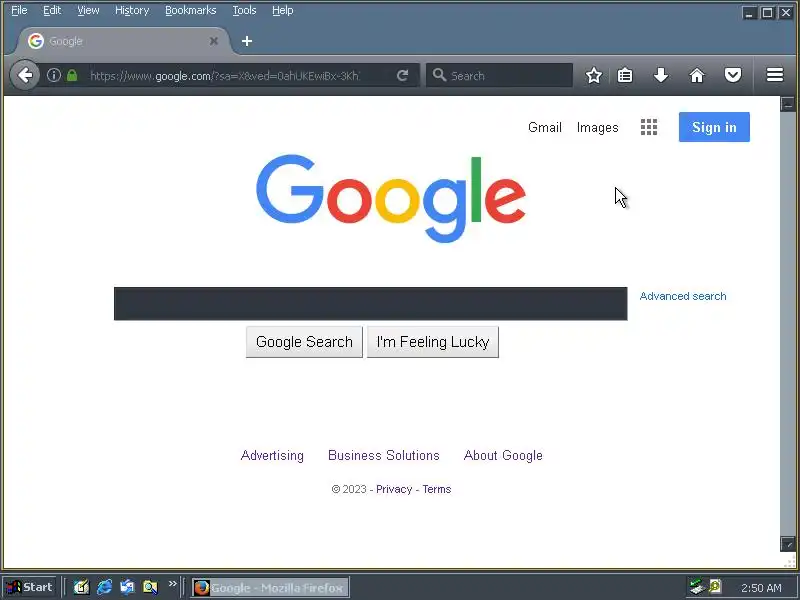This screenshot has width=800, height=600.
Task: Click the I'm Feeling Lucky button
Action: 433,342
